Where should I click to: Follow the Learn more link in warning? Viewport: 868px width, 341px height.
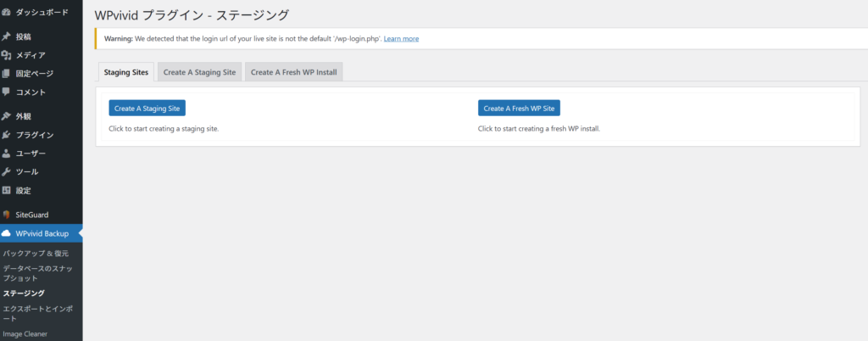point(401,39)
